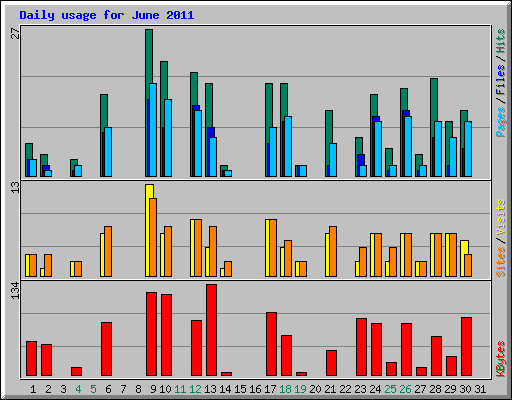
Task: Click the red KBytes bar for day 17
Action: click(271, 344)
